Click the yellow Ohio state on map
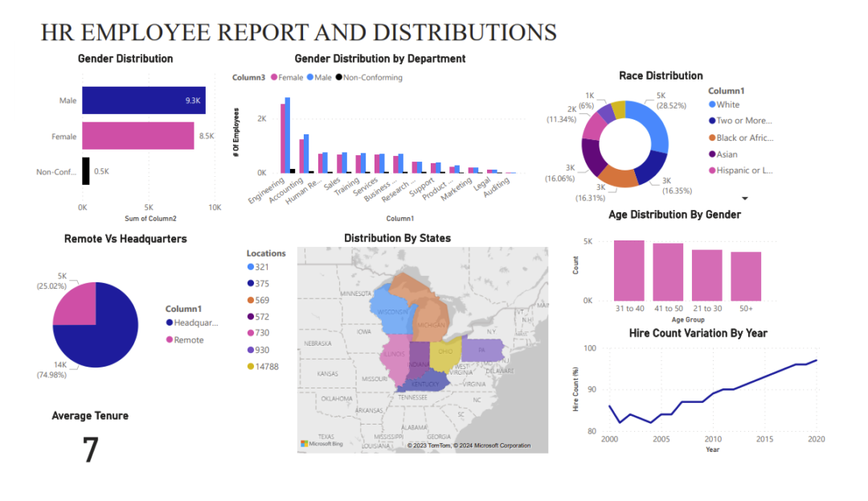 click(x=444, y=354)
